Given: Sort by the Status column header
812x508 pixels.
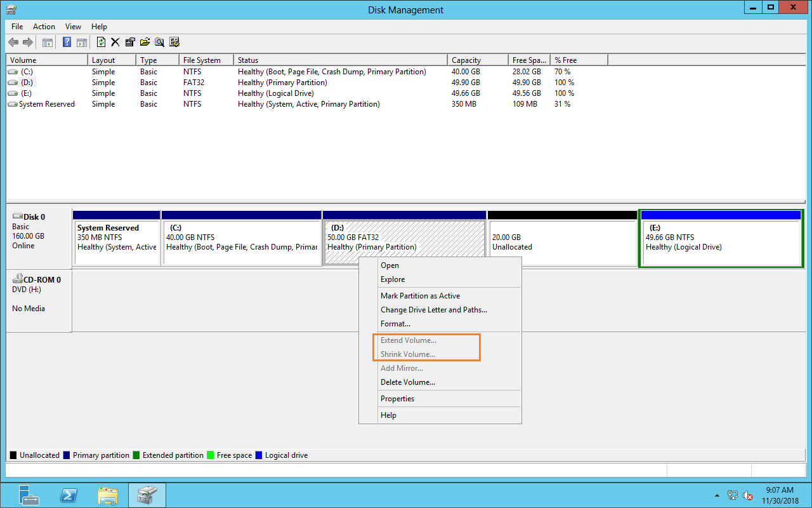Looking at the screenshot, I should pos(341,60).
